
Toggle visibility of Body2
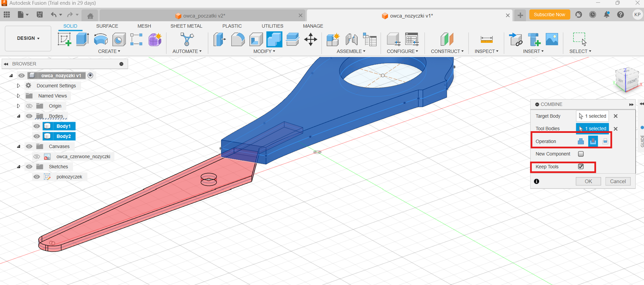36,136
